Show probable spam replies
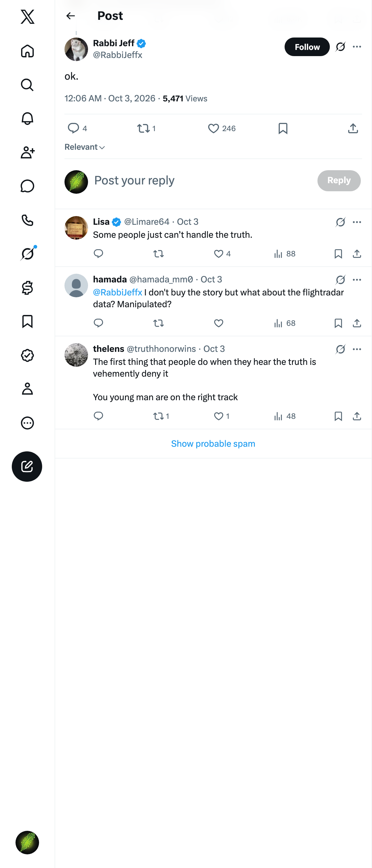Image resolution: width=372 pixels, height=868 pixels. pyautogui.click(x=213, y=443)
